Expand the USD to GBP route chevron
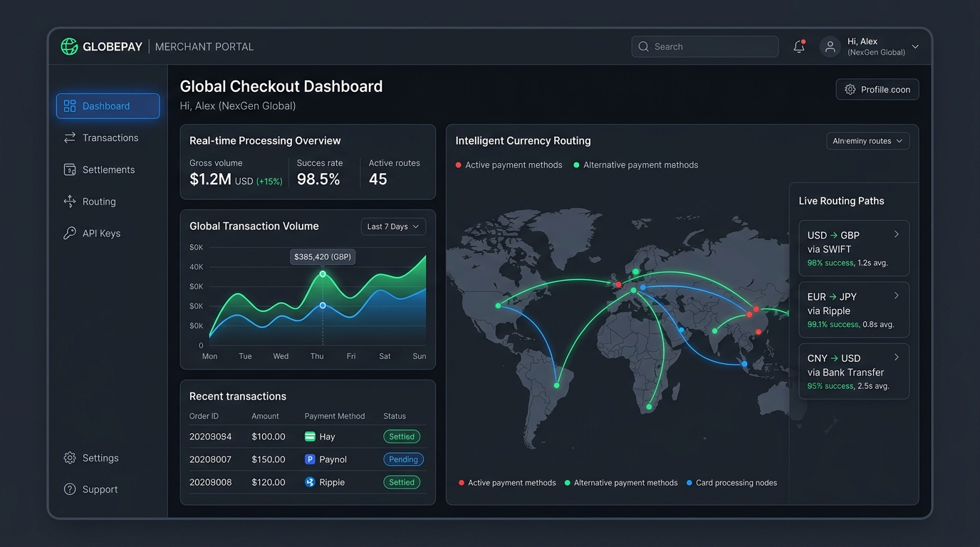 (x=897, y=234)
